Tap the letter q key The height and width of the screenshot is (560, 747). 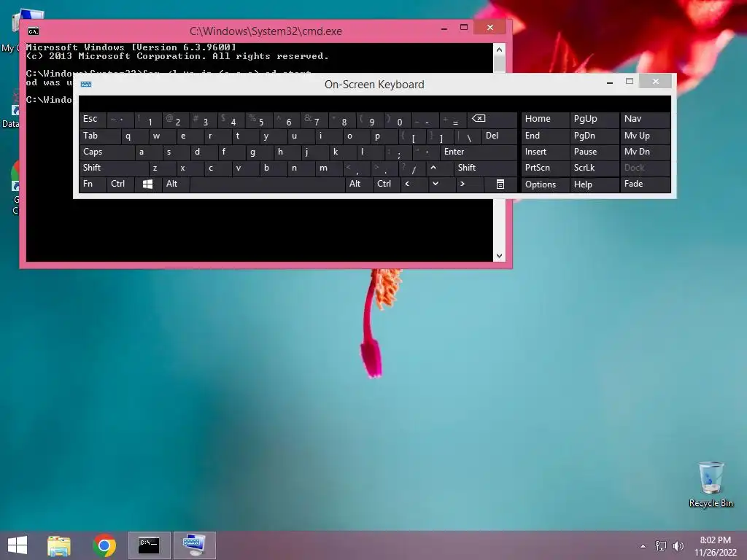[135, 136]
